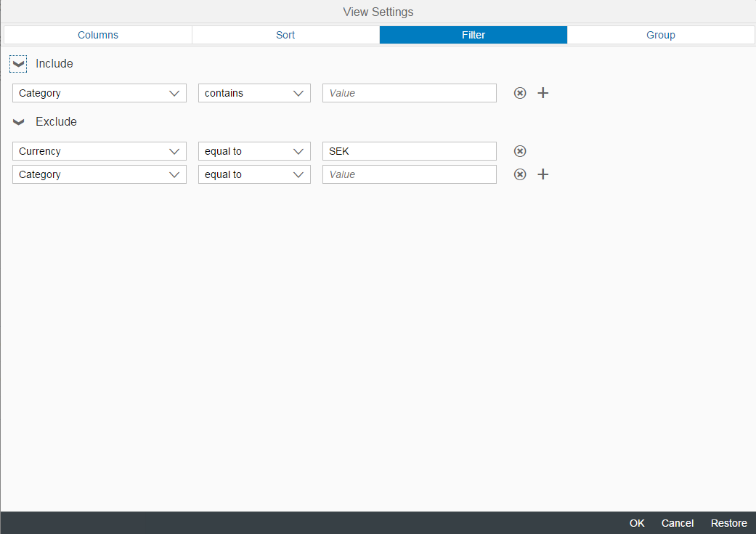Image resolution: width=756 pixels, height=534 pixels.
Task: Add a new Include filter condition
Action: (542, 93)
